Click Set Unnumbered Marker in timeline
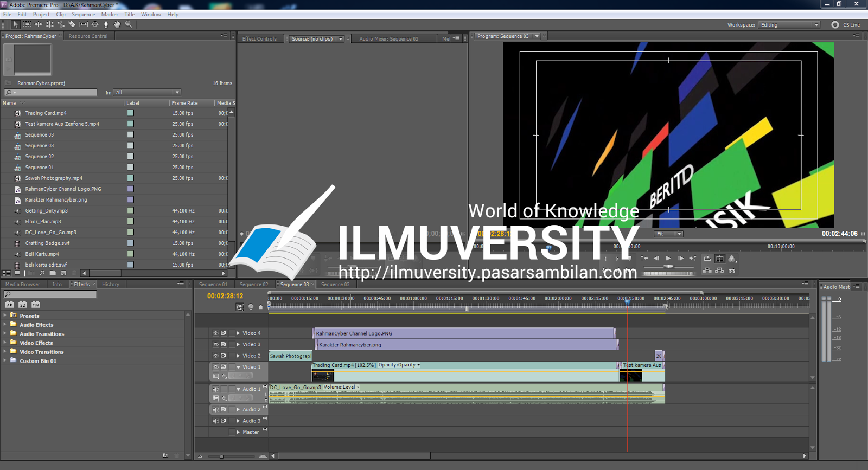868x470 pixels. tap(260, 307)
